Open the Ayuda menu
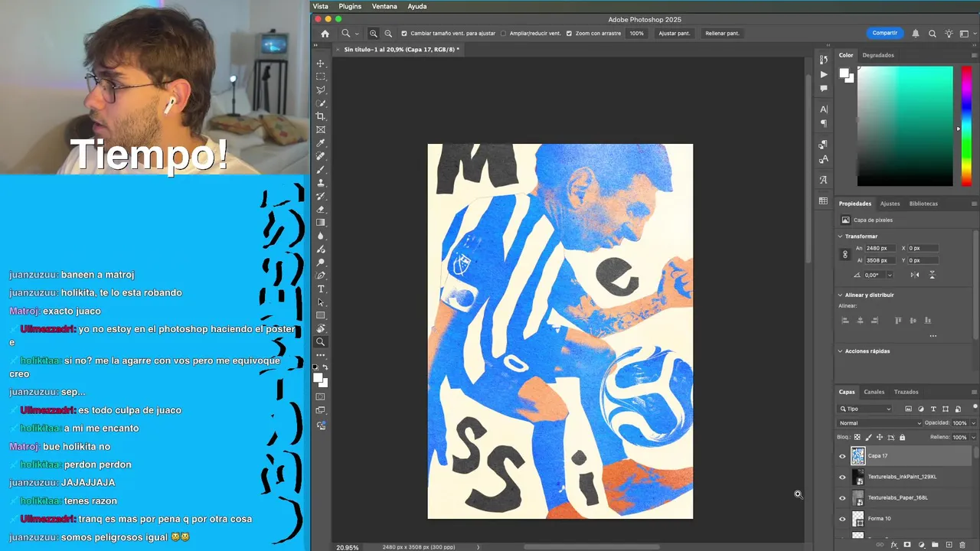This screenshot has width=980, height=551. coord(417,6)
